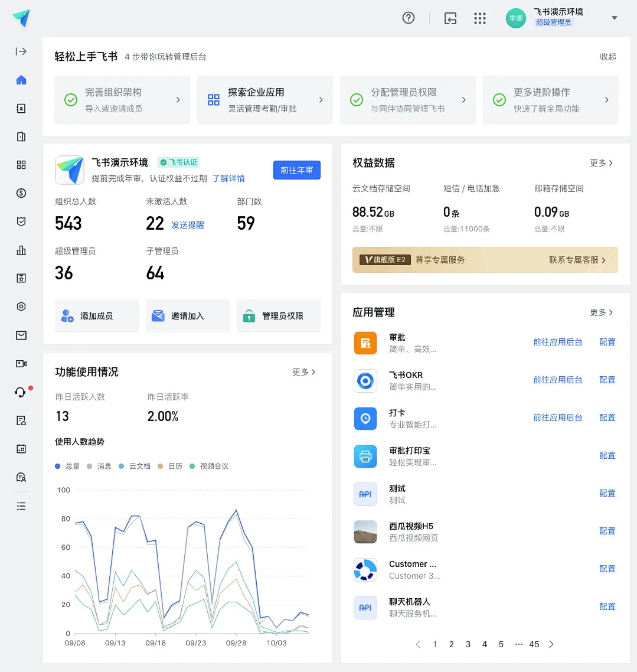This screenshot has height=672, width=637.
Task: Click the 西瓜视频H5 thumbnail
Action: (365, 532)
